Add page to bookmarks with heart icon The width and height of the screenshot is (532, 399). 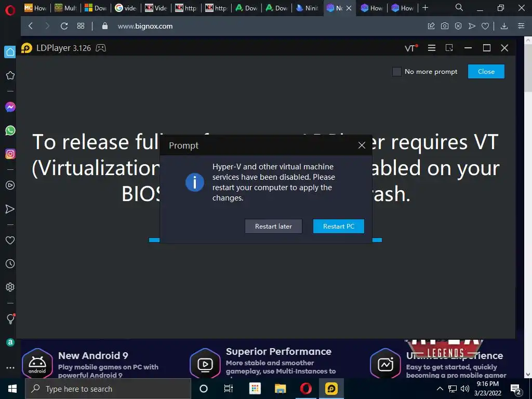point(485,26)
